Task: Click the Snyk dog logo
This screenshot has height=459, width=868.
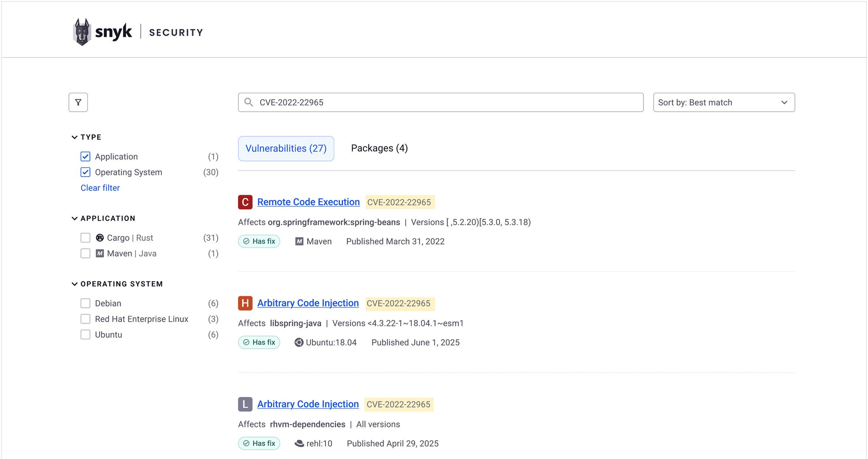Action: tap(82, 32)
